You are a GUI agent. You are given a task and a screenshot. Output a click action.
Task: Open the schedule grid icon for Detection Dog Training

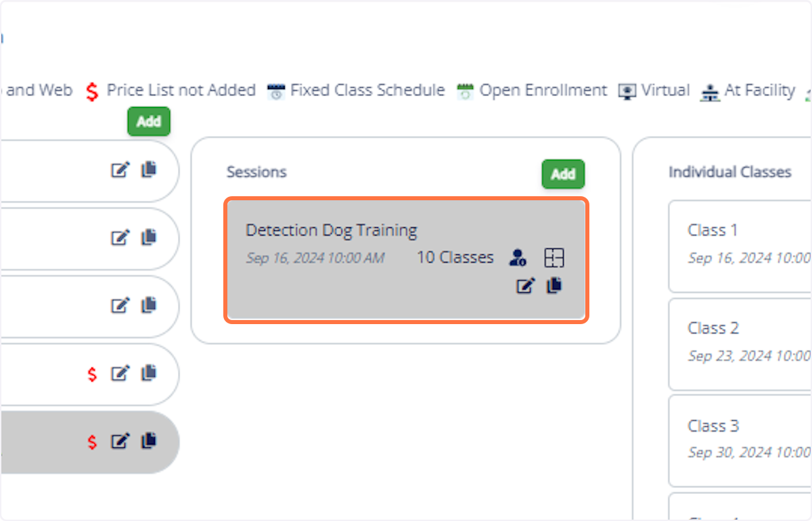coord(554,257)
